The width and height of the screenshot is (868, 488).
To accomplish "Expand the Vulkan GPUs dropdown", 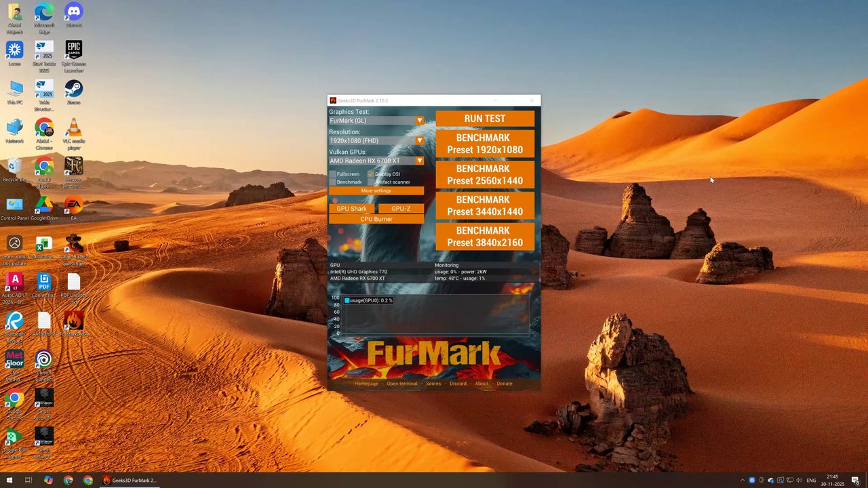I will (419, 161).
